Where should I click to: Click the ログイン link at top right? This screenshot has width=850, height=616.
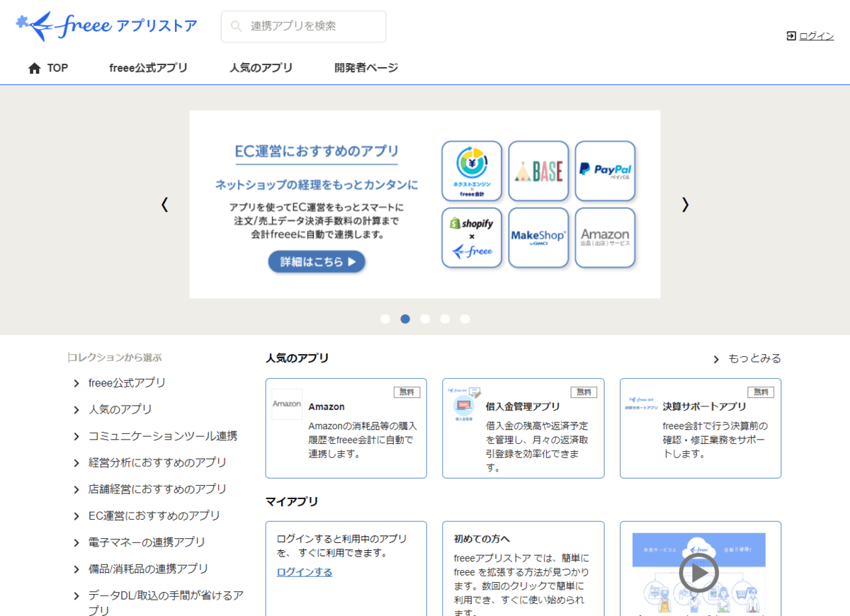(x=817, y=36)
